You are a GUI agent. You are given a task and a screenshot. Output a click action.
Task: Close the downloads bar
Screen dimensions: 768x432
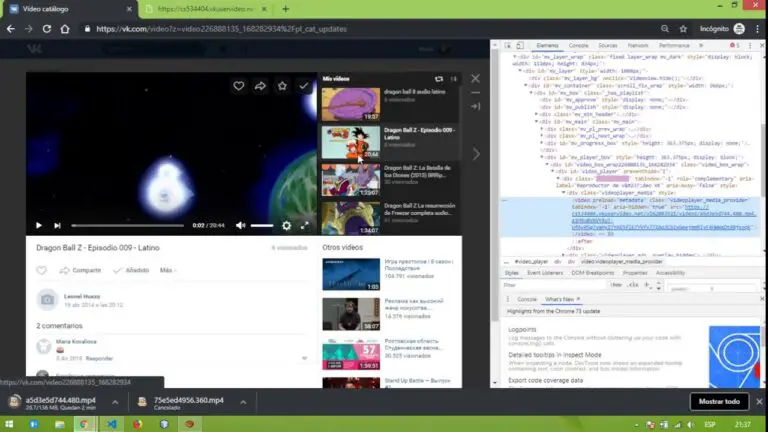coord(759,402)
